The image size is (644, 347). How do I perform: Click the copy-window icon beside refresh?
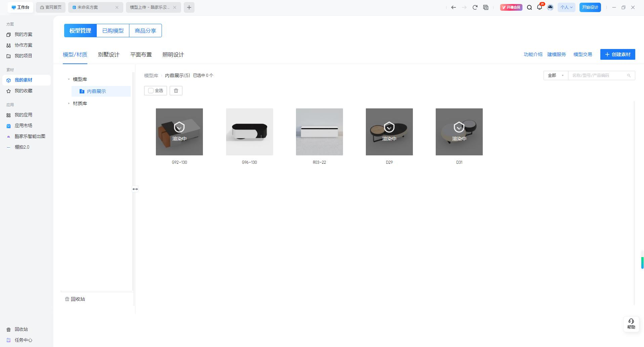486,7
